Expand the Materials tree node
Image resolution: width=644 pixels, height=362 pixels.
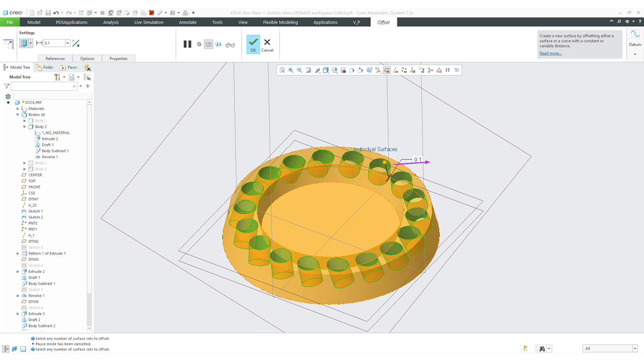point(18,109)
